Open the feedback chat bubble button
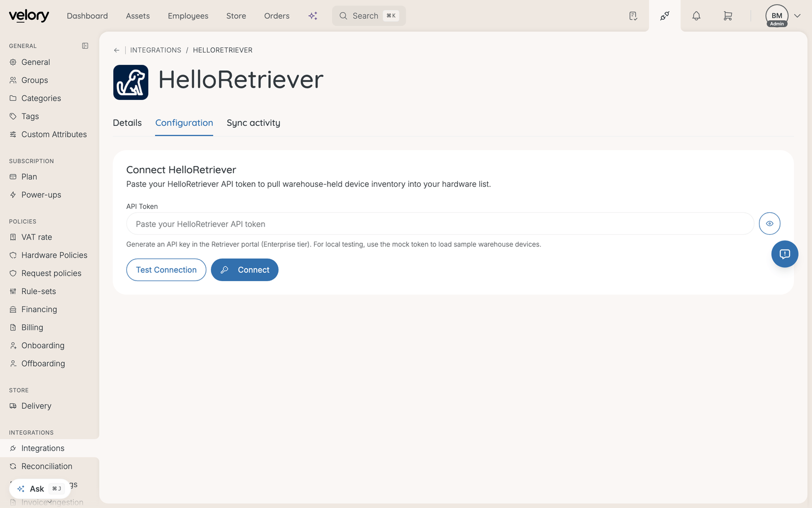Image resolution: width=812 pixels, height=508 pixels. (x=785, y=254)
